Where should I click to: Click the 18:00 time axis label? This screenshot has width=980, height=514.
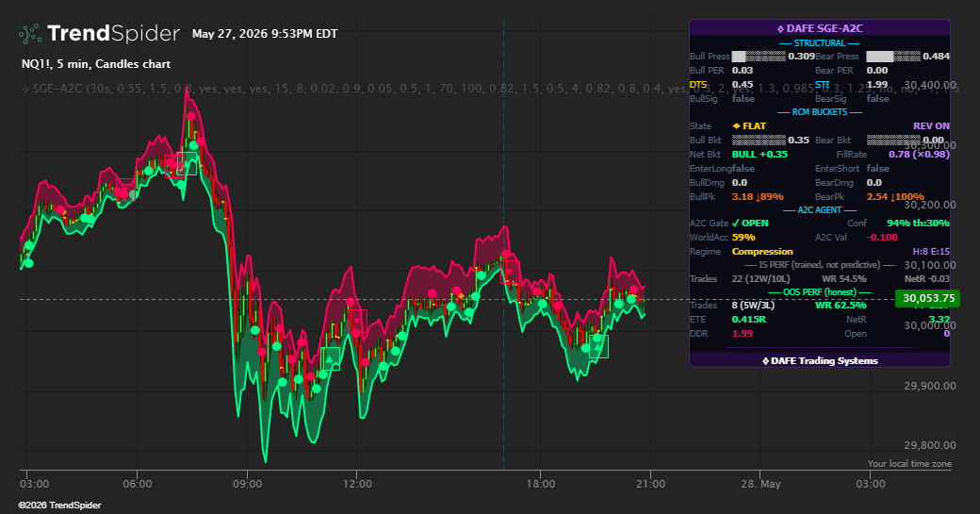[541, 484]
